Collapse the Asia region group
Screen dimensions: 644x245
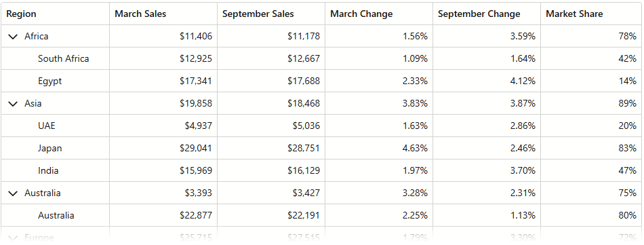[x=13, y=104]
